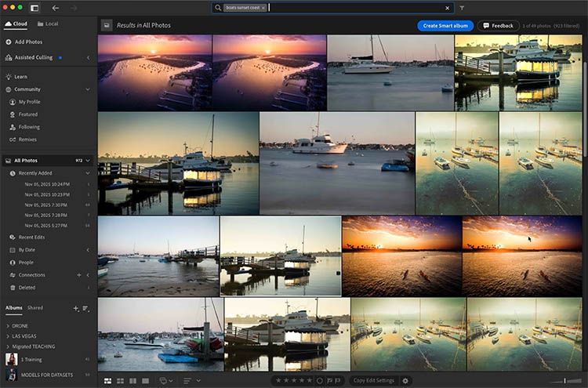Expand the Migrated TEACHING folder
The image size is (588, 388).
[8, 346]
